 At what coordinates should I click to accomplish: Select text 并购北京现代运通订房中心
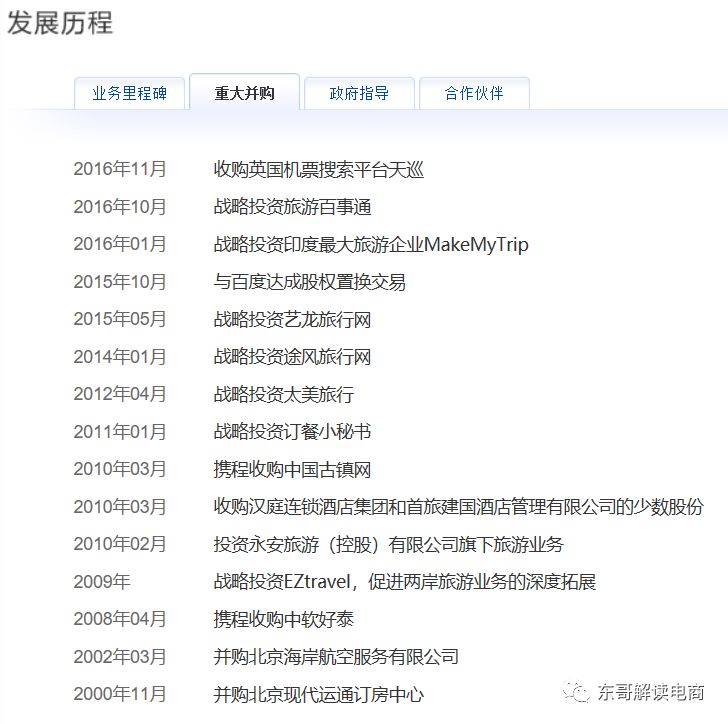(318, 695)
